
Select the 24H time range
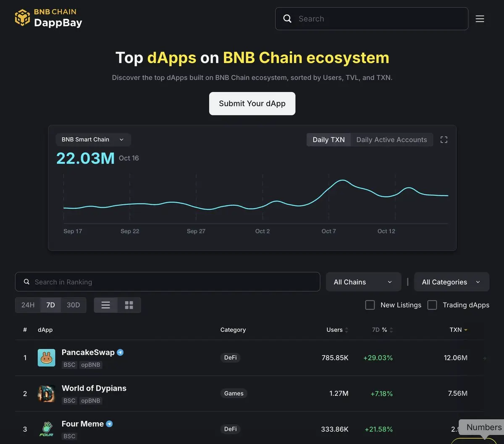click(28, 305)
